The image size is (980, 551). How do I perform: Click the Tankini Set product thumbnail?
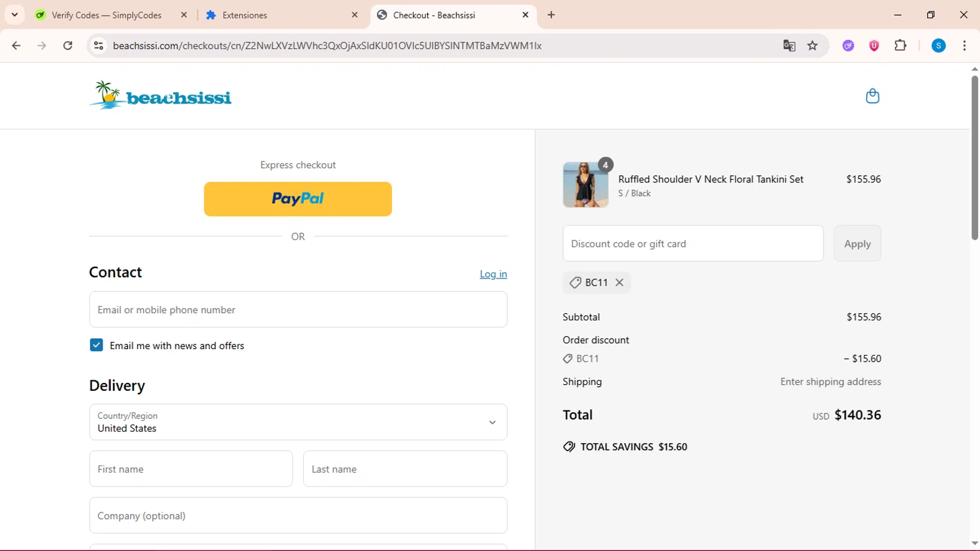click(585, 185)
